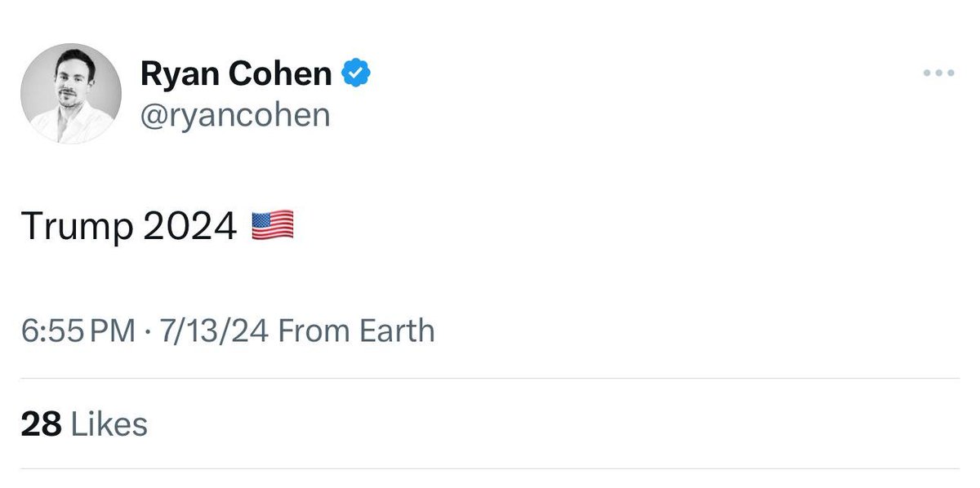This screenshot has height=488, width=980.
Task: Click the word Trump in the tweet
Action: 78,228
